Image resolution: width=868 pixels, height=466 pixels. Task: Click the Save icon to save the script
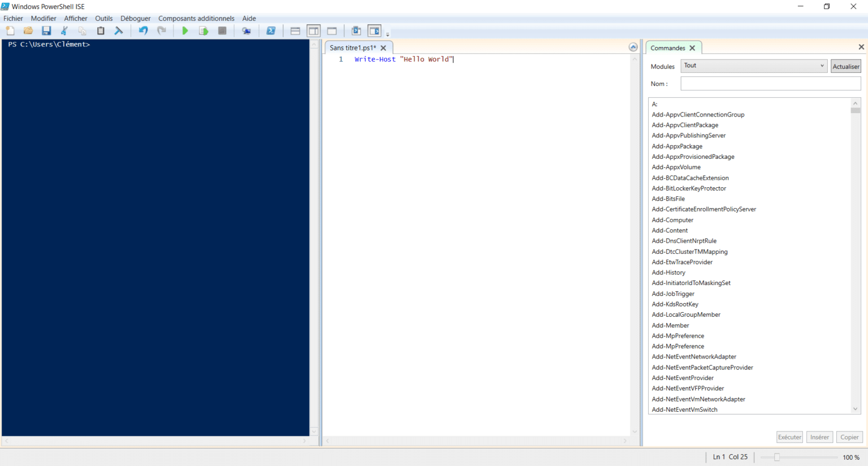(46, 31)
